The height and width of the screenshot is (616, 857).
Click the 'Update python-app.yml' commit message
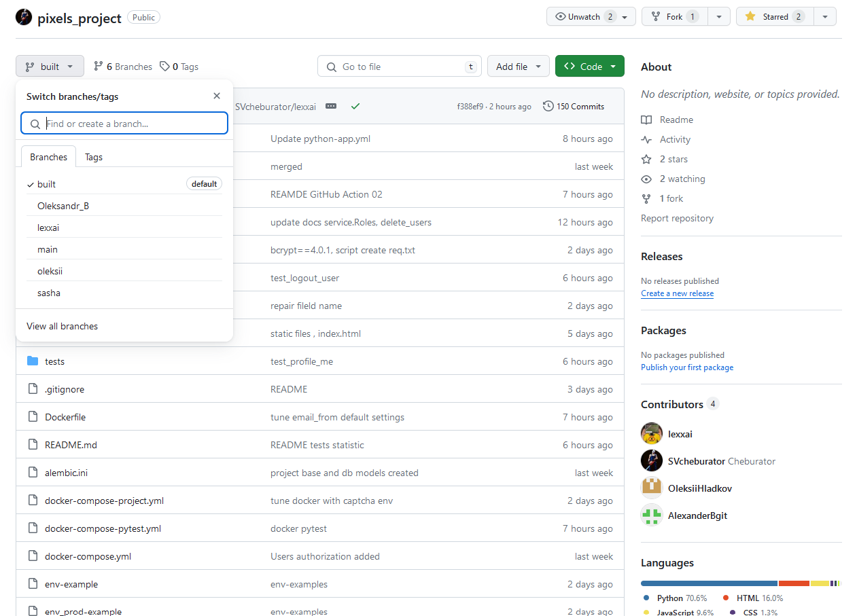[x=320, y=139]
